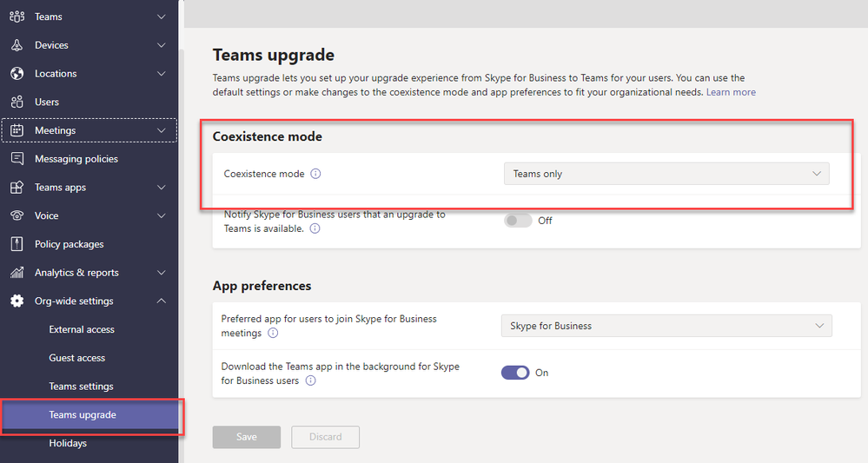Click the Teams upgrade page heading

pos(274,55)
